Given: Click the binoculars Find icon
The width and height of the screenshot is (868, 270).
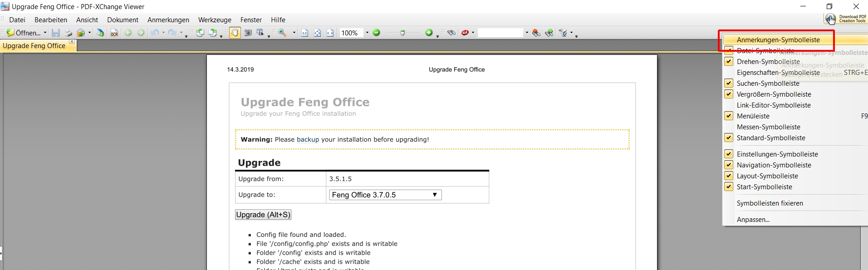Looking at the screenshot, I should click(451, 33).
